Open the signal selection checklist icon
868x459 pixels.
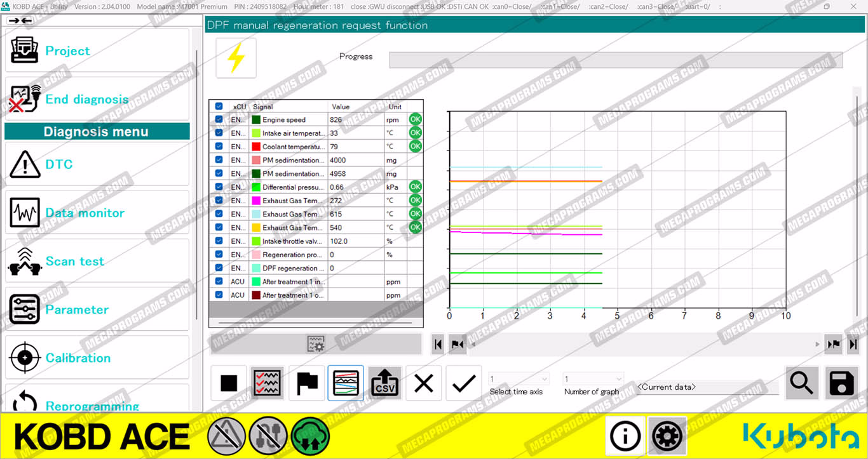tap(268, 383)
